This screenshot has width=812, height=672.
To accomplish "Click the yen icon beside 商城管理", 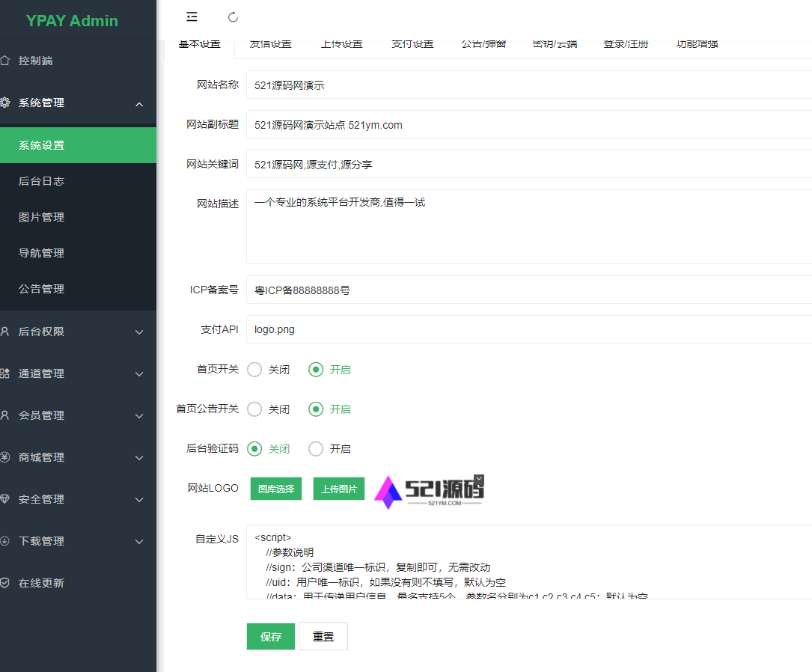I will tap(5, 457).
